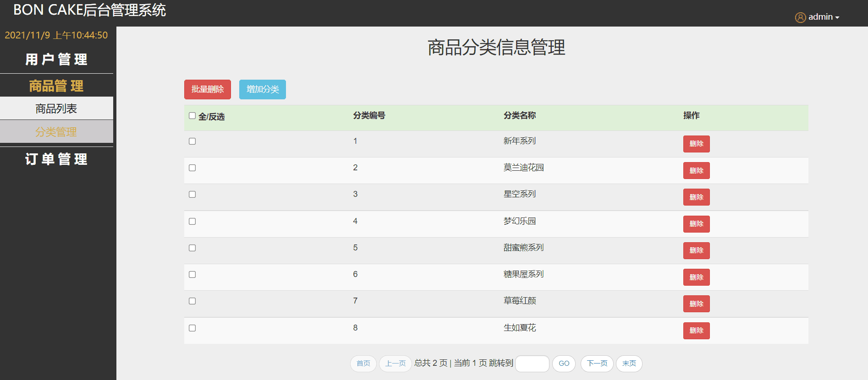
Task: Toggle the 全/反选 select-all checkbox
Action: pyautogui.click(x=192, y=116)
